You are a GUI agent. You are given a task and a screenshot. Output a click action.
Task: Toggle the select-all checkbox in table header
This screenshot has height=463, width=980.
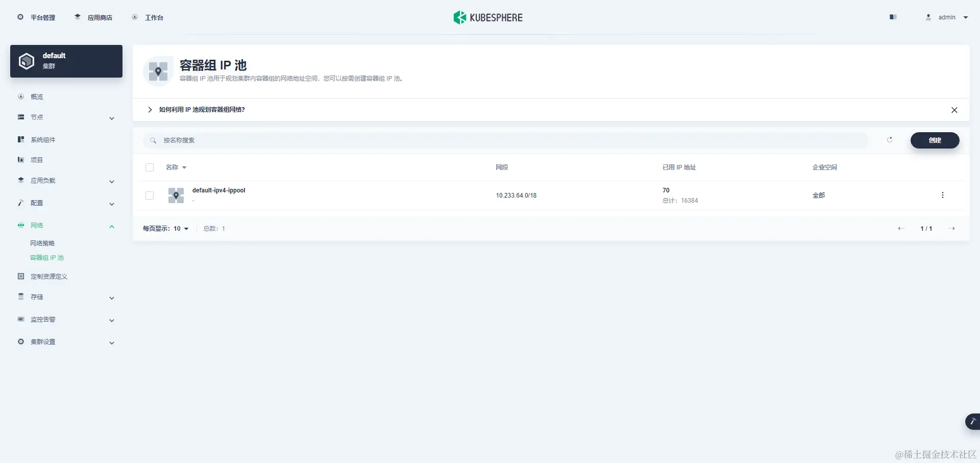(x=150, y=167)
